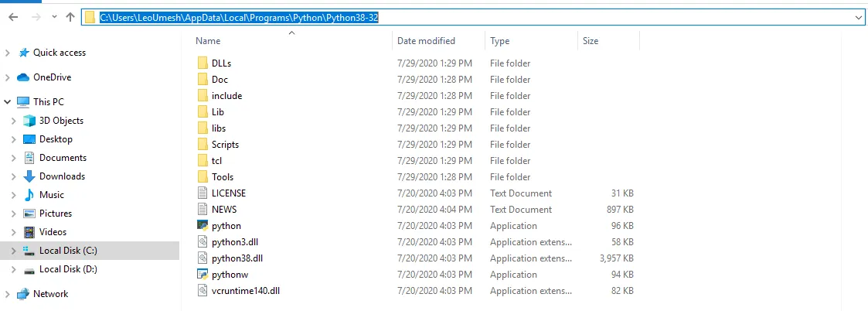Expand Local Disk (C:) node
This screenshot has width=868, height=311.
point(14,251)
